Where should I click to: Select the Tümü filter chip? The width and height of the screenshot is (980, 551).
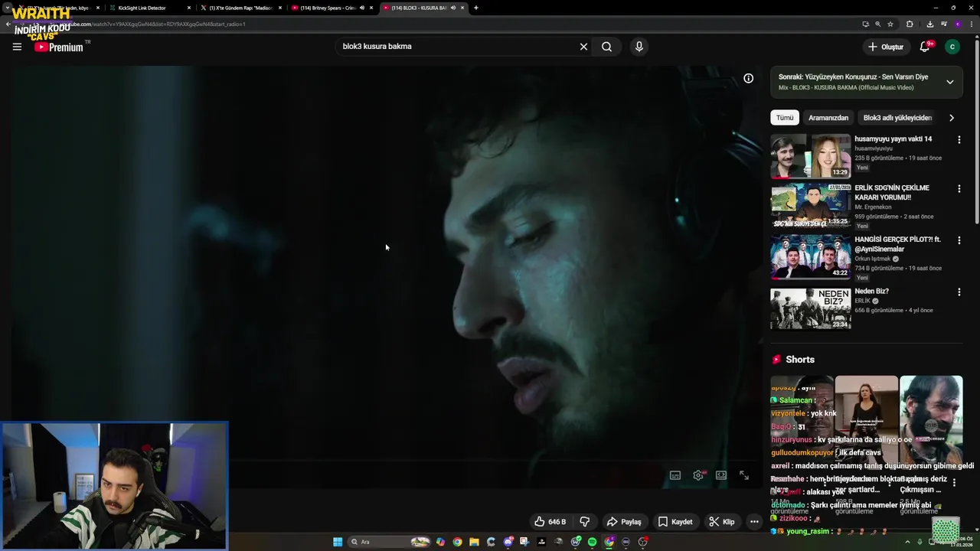point(785,118)
